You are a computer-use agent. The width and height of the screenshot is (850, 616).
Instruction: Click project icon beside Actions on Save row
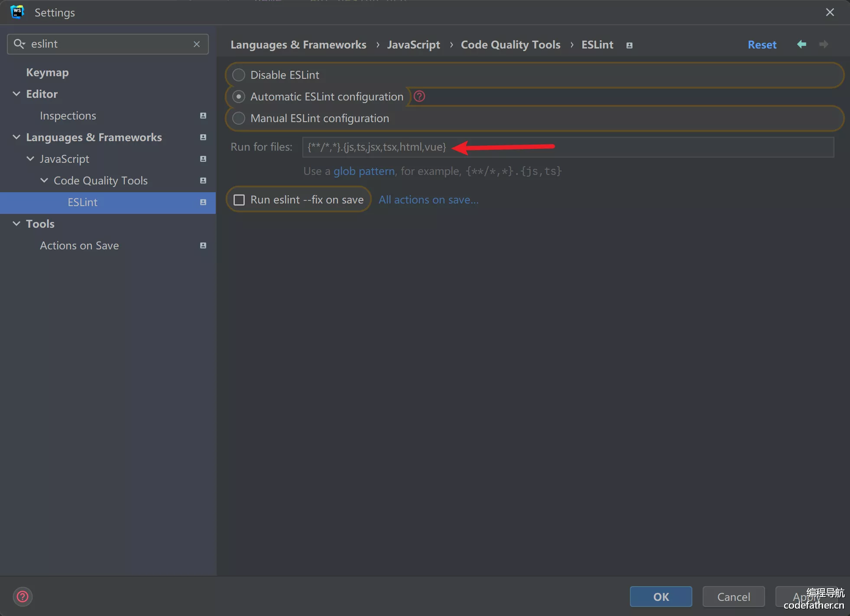pos(203,245)
